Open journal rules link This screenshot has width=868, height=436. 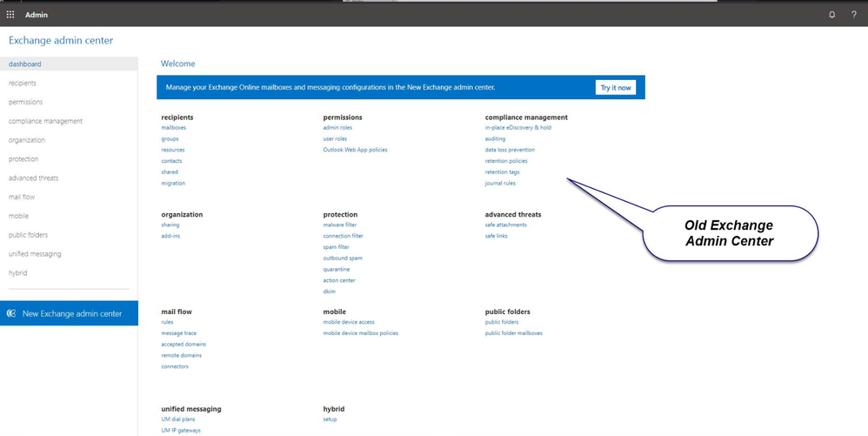(x=500, y=183)
